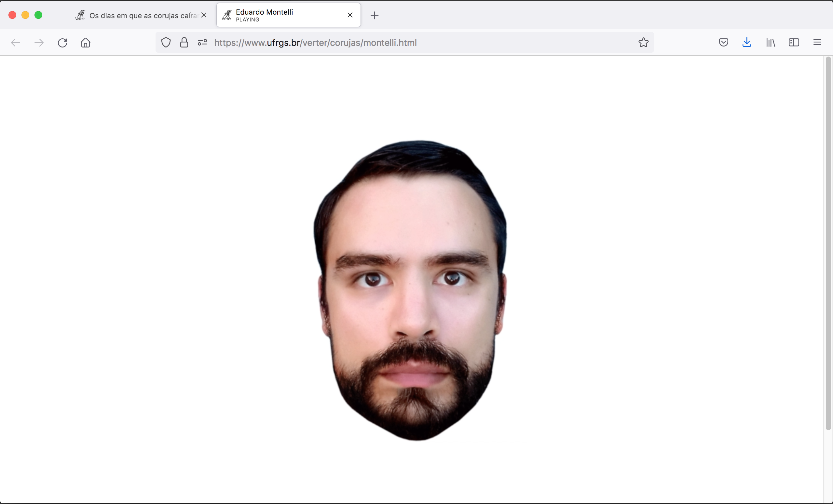Open the tracking protection shield icon

pos(166,43)
